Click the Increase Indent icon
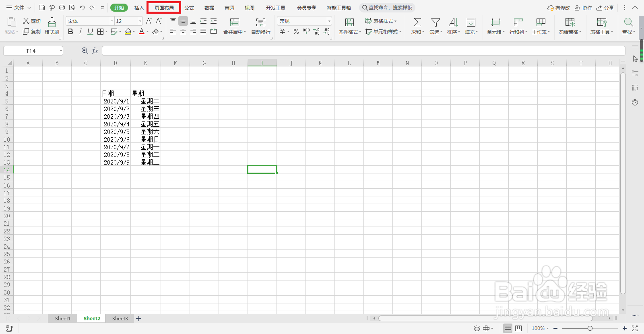Screen dimensions: 644x334 coord(213,21)
